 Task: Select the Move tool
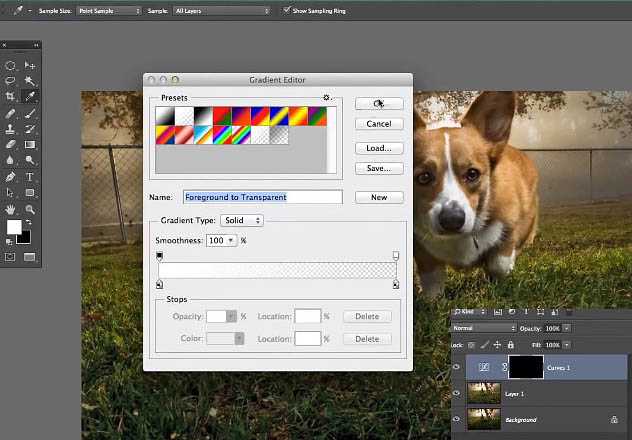pyautogui.click(x=30, y=65)
